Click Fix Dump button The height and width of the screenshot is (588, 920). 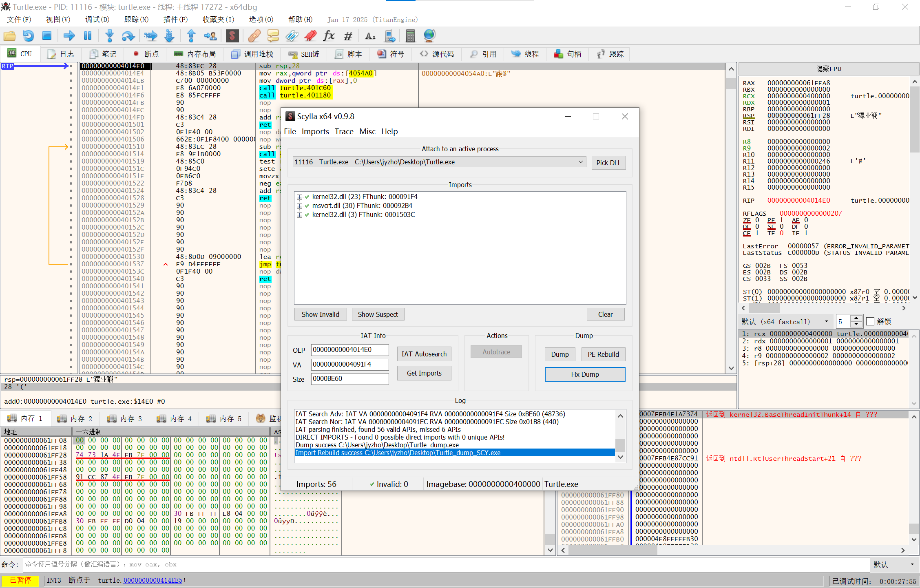pos(584,374)
